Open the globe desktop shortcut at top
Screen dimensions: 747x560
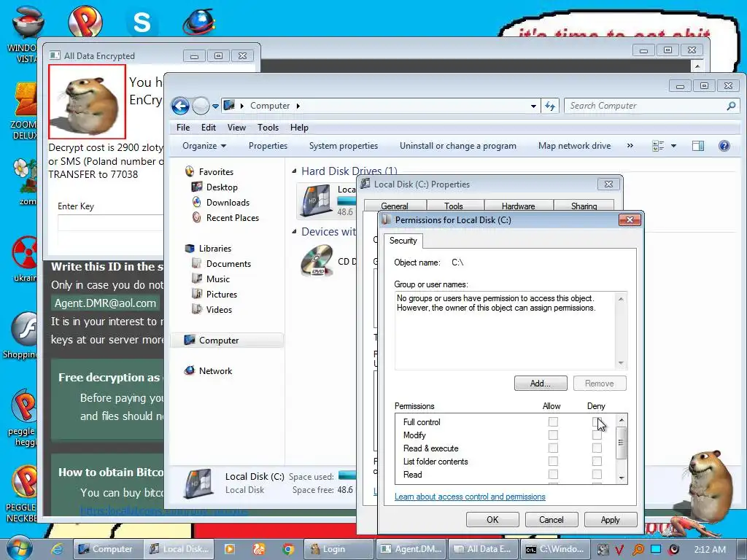(199, 21)
